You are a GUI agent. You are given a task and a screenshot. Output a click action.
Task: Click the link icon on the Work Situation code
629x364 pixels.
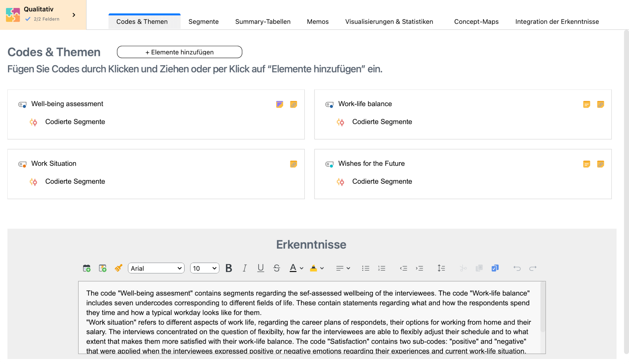[x=294, y=164]
